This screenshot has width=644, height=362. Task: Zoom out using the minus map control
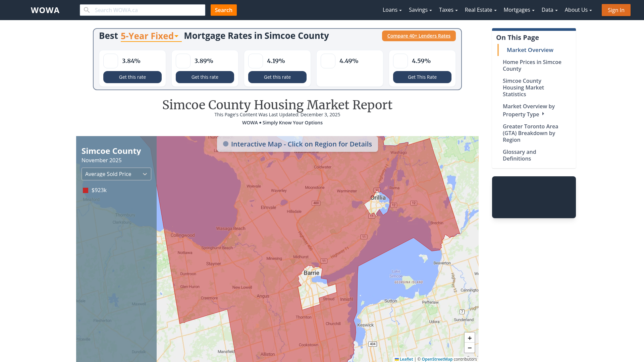pos(469,348)
